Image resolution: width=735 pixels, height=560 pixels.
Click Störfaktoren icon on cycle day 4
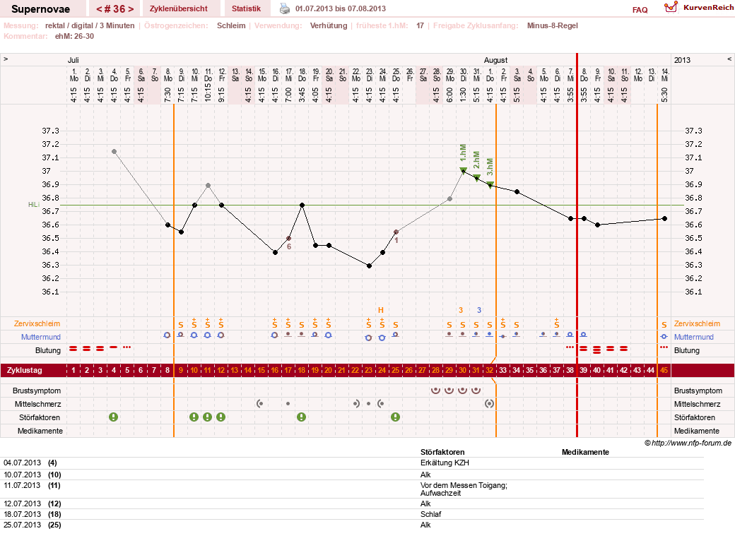coord(114,417)
